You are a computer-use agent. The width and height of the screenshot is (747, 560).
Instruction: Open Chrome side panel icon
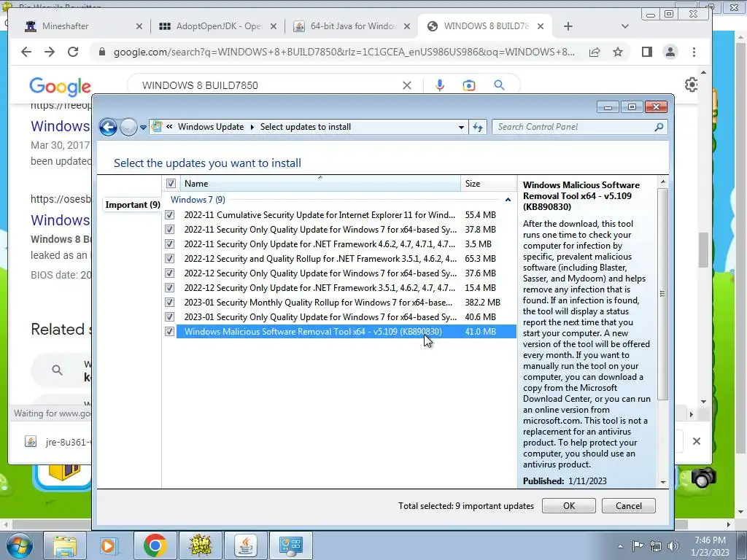pos(646,52)
